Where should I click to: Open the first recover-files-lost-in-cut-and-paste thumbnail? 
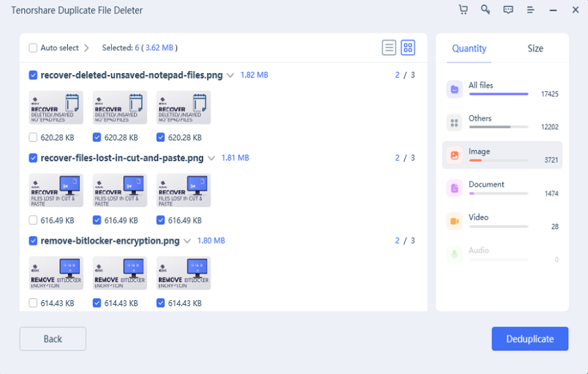click(x=56, y=190)
